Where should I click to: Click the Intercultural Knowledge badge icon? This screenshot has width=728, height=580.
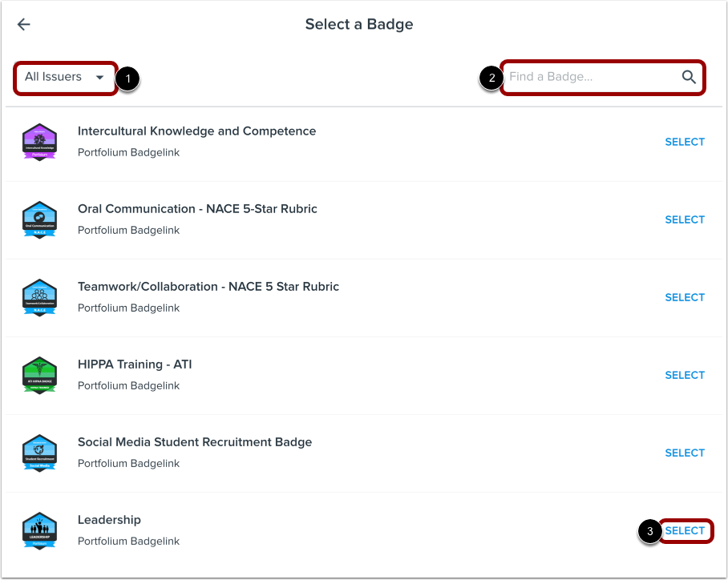coord(40,142)
